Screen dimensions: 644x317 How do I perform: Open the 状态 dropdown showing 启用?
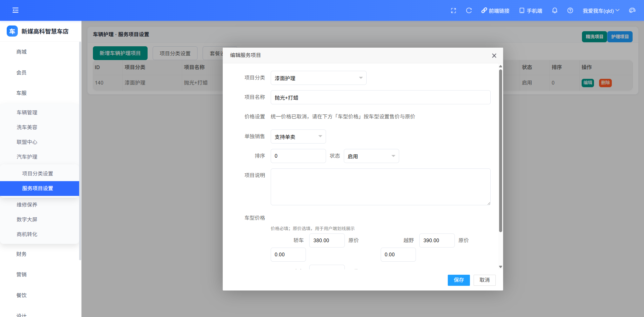[x=371, y=156]
